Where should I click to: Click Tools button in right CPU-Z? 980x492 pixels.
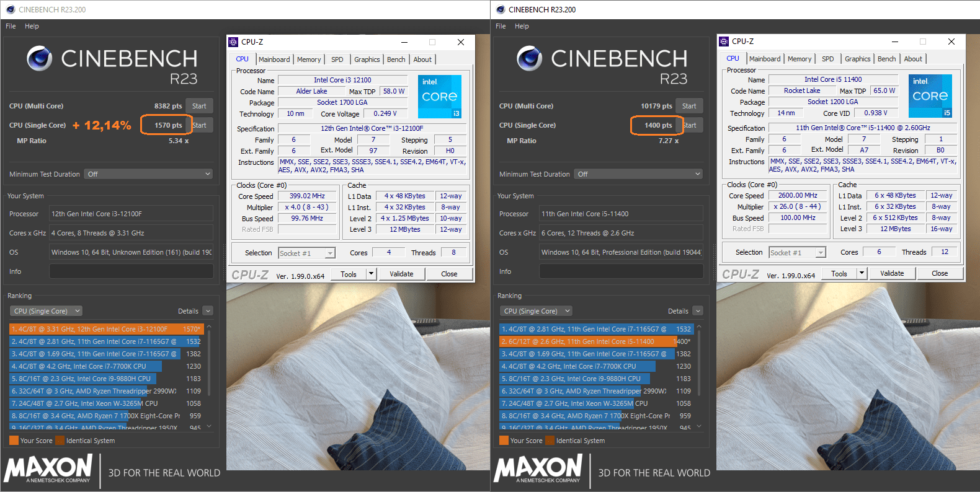(x=839, y=273)
